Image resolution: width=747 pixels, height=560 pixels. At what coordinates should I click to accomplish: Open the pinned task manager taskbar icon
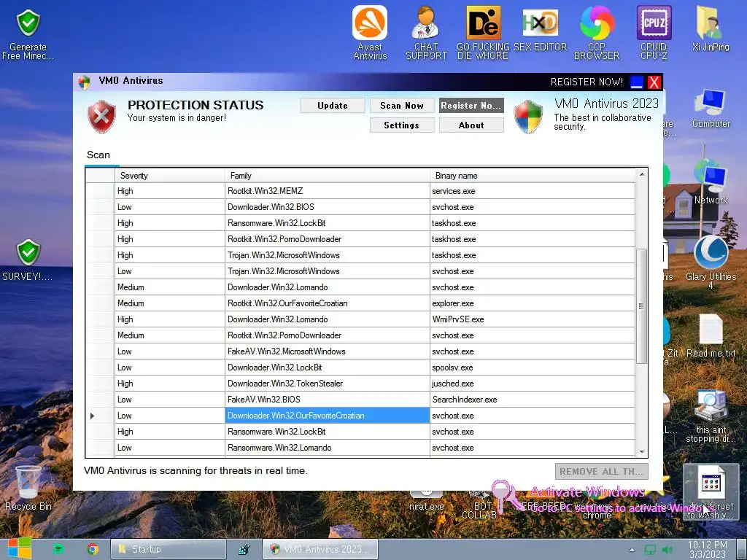pyautogui.click(x=244, y=550)
